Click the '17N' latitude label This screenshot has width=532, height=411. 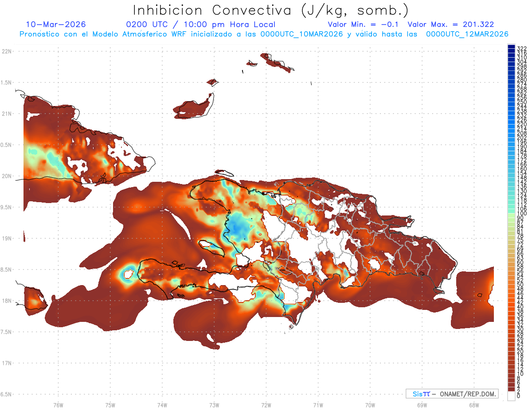click(x=7, y=363)
